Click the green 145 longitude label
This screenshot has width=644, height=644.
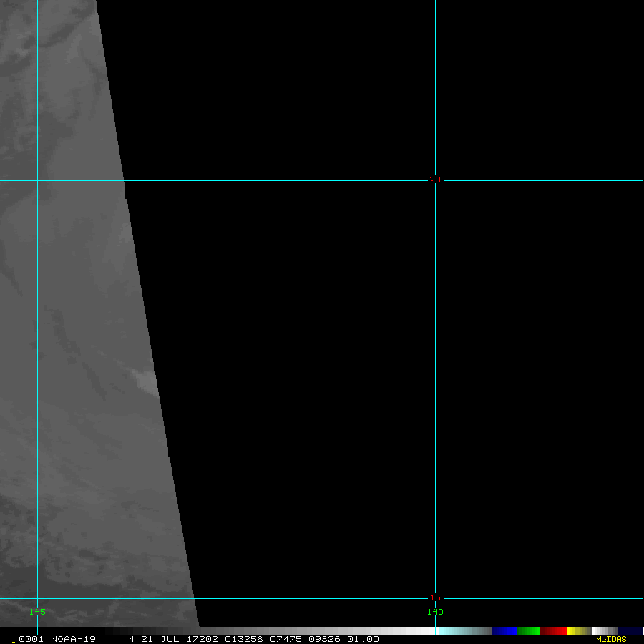coord(37,612)
